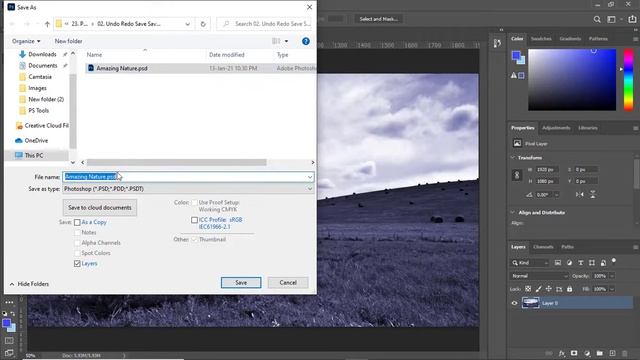
Task: Click prevent artboard auto-nesting lock icon
Action: (559, 289)
